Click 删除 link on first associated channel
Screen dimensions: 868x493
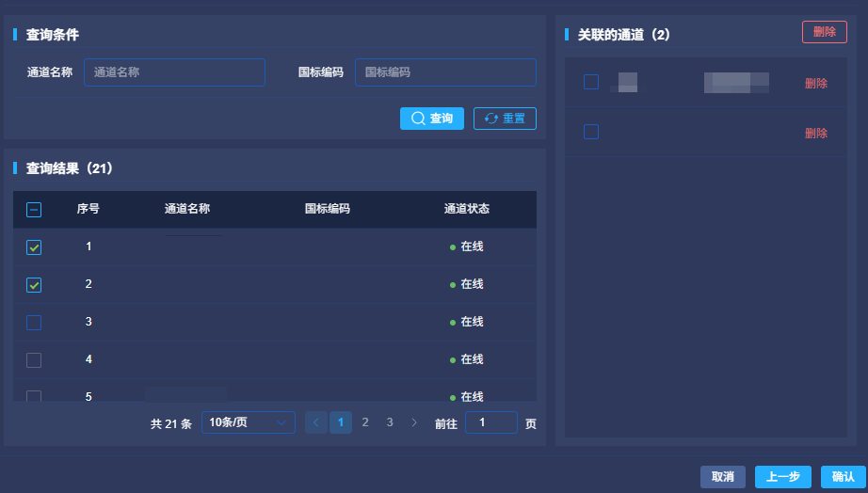[x=816, y=84]
